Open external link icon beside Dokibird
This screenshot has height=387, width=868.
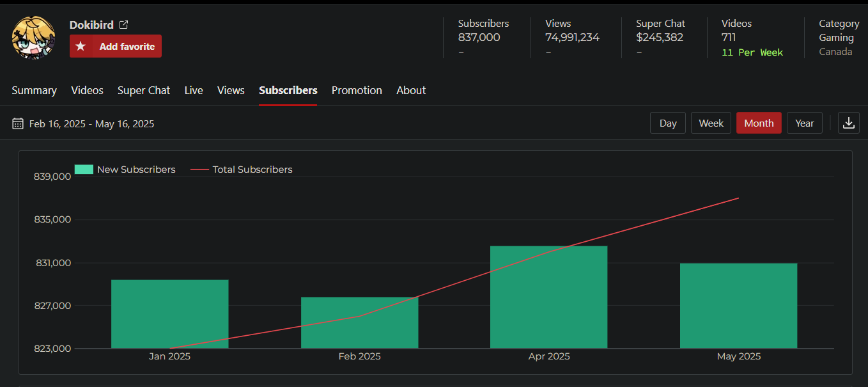click(124, 25)
